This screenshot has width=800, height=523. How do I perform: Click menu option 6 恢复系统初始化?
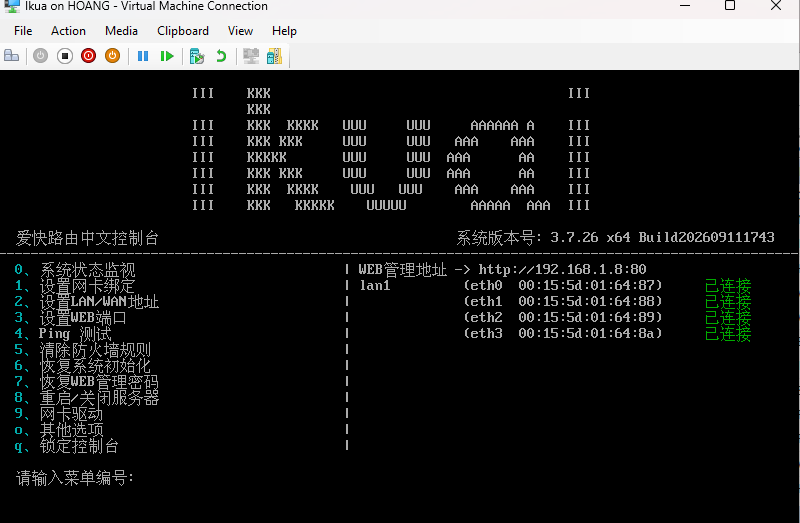pyautogui.click(x=83, y=365)
